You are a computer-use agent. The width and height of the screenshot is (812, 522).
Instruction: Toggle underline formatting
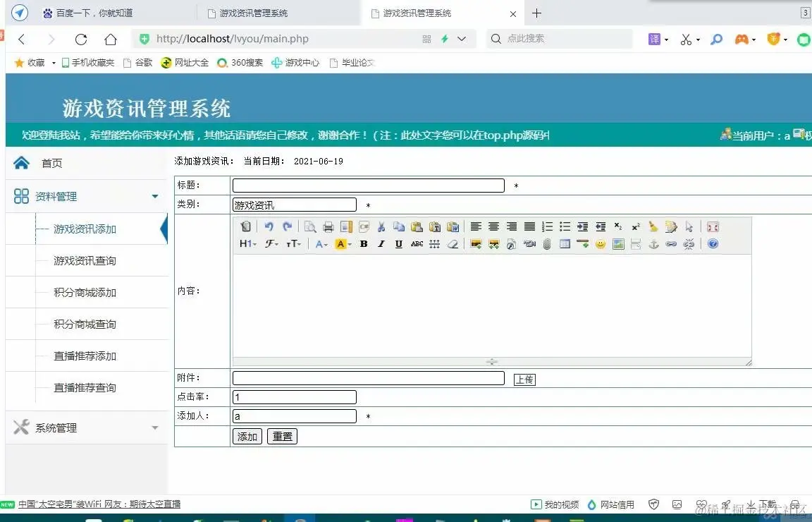click(x=399, y=243)
